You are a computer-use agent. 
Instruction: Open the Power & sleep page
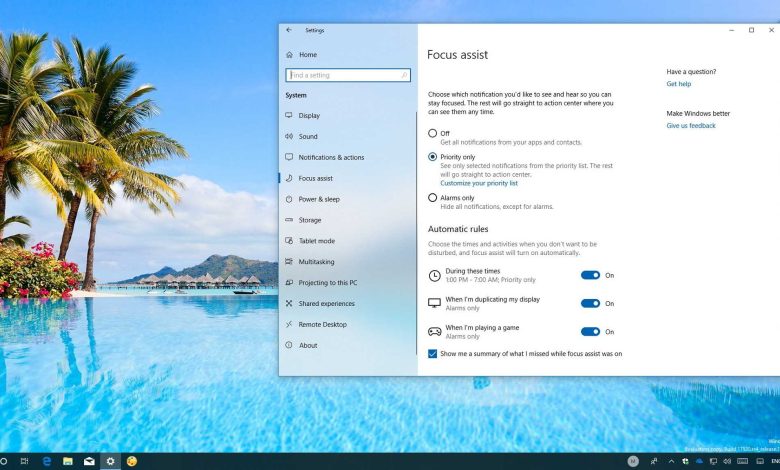319,199
